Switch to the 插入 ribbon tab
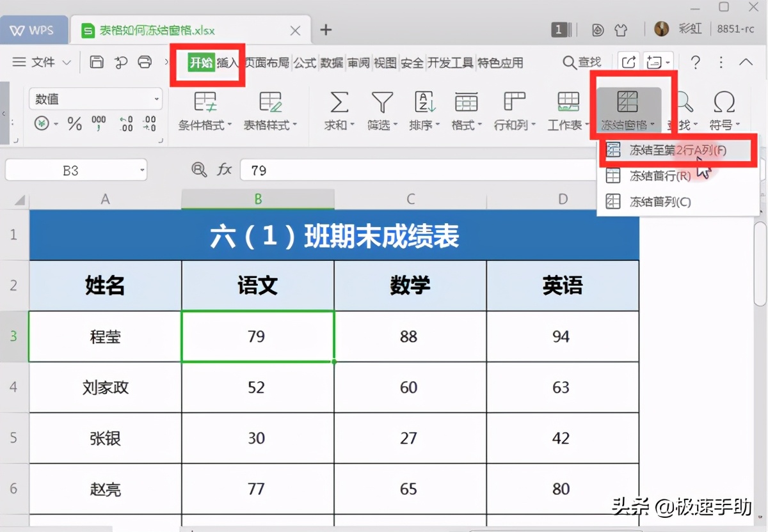The image size is (768, 532). point(228,63)
